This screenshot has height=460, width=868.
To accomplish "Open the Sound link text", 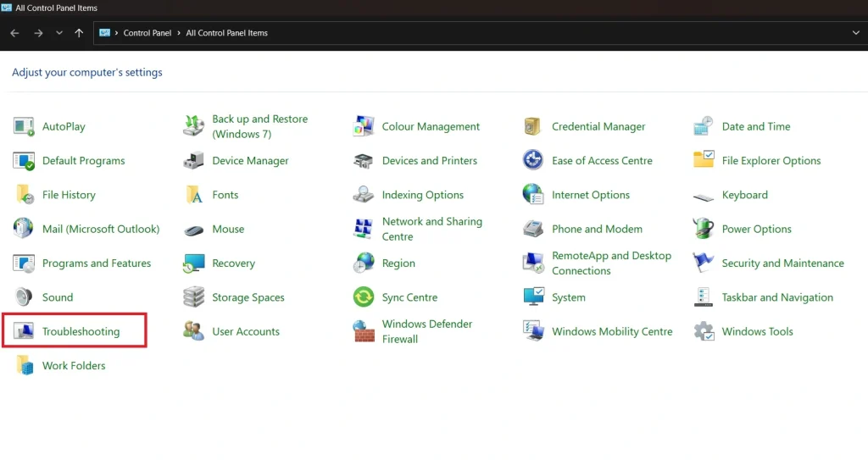I will (x=58, y=297).
